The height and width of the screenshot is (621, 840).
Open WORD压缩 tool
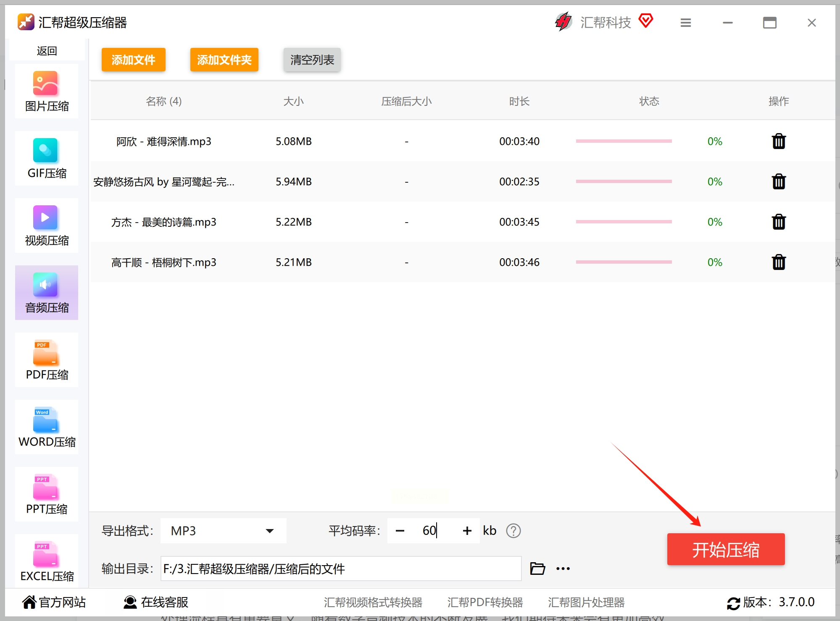click(x=47, y=427)
